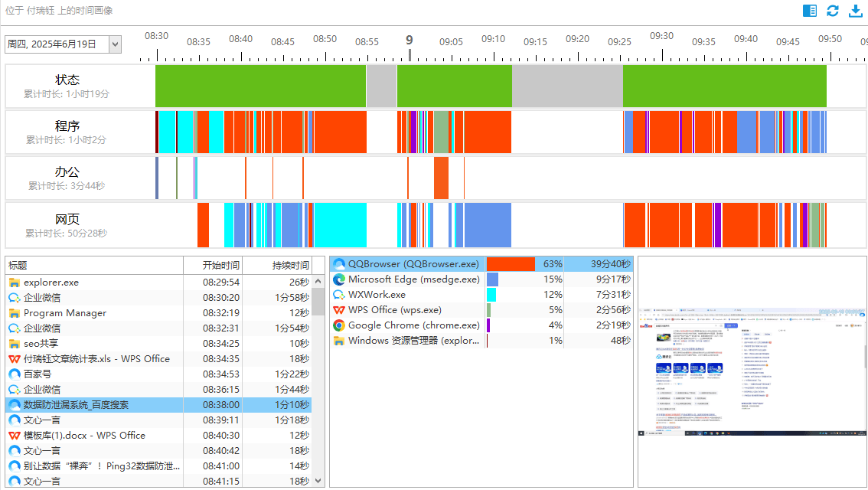Open the desktop screenshot thumbnail preview
This screenshot has height=490, width=868.
click(752, 373)
